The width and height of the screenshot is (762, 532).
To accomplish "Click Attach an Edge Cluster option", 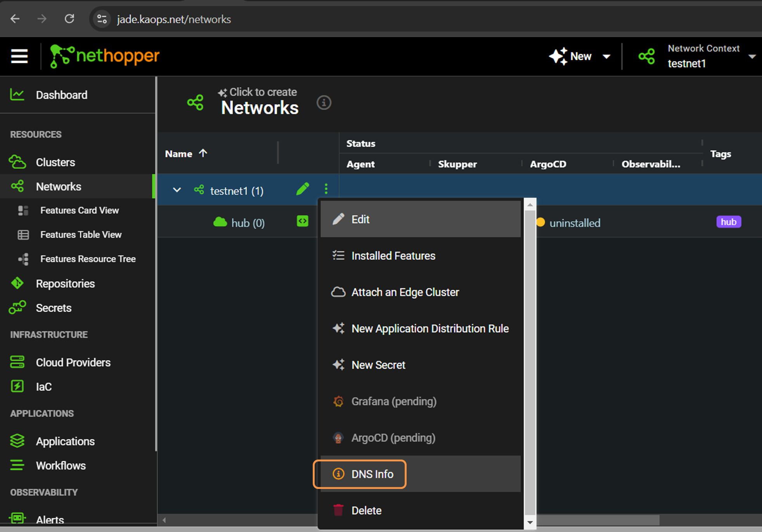I will [x=406, y=292].
